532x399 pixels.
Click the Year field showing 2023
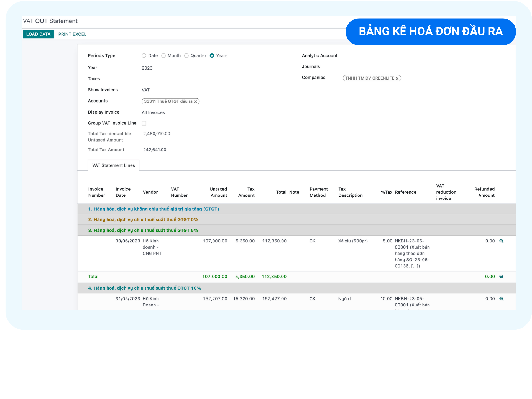pos(147,68)
